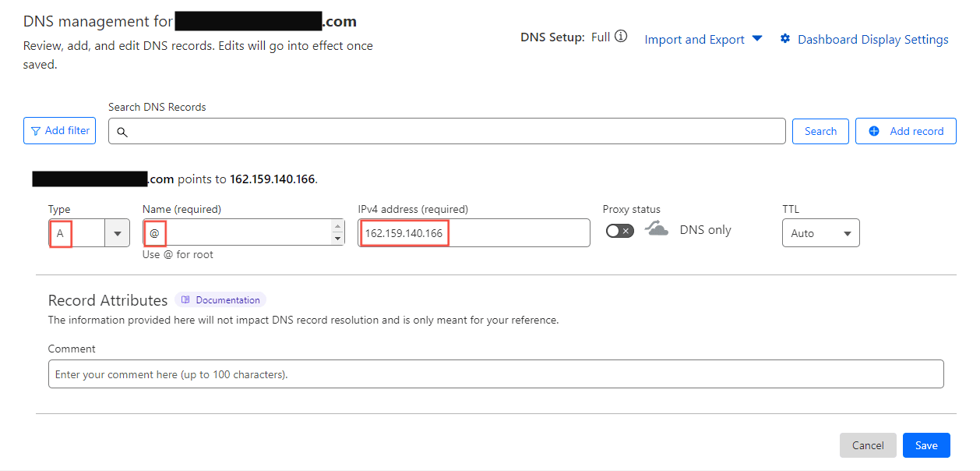Viewport: 980px width, 471px height.
Task: Toggle the Proxy status switch
Action: (620, 231)
